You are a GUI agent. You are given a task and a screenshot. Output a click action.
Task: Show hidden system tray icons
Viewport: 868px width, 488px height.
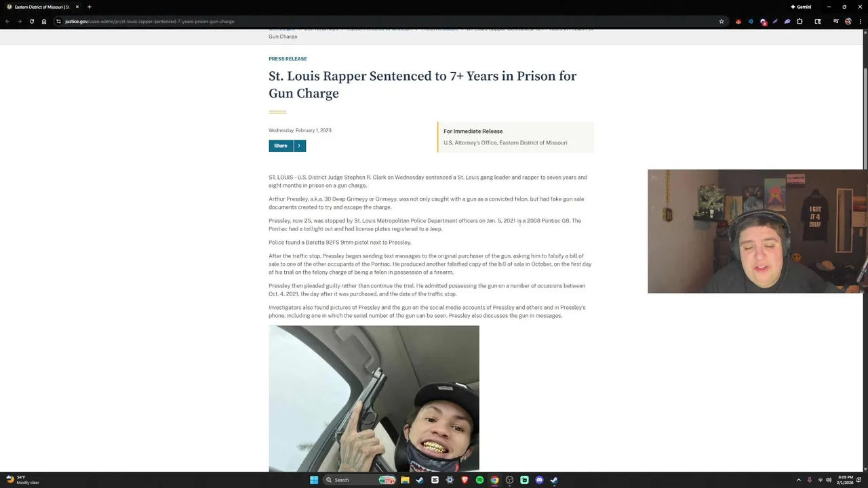coord(798,480)
